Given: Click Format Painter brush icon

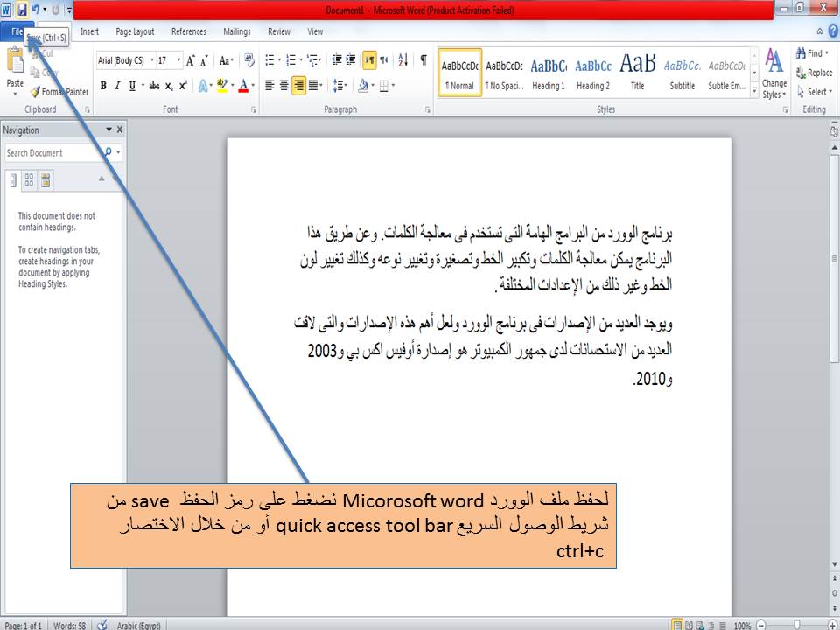Looking at the screenshot, I should point(35,92).
